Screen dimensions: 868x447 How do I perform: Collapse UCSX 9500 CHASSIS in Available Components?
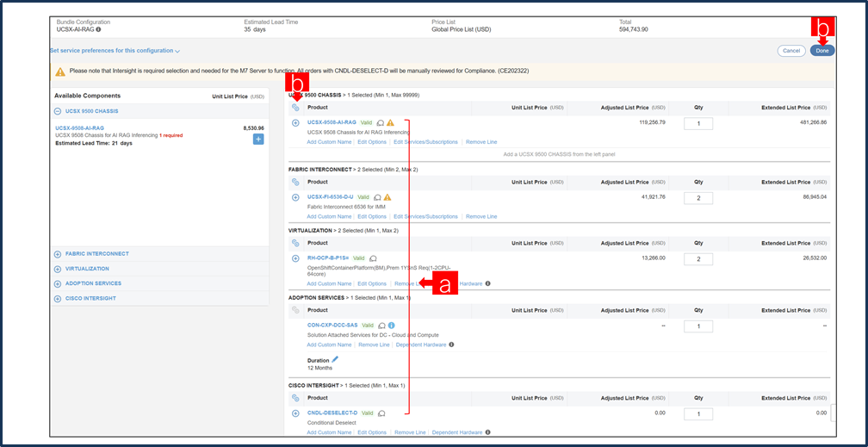click(x=58, y=111)
